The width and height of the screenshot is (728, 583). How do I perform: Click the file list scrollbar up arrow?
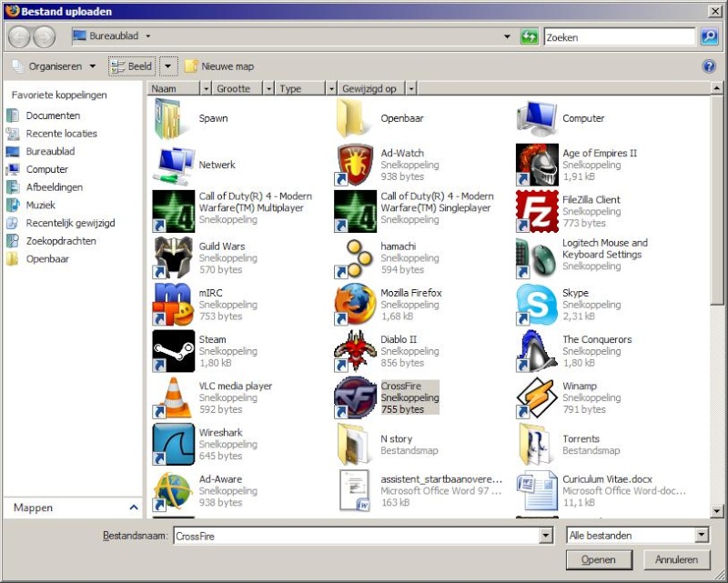click(x=716, y=87)
